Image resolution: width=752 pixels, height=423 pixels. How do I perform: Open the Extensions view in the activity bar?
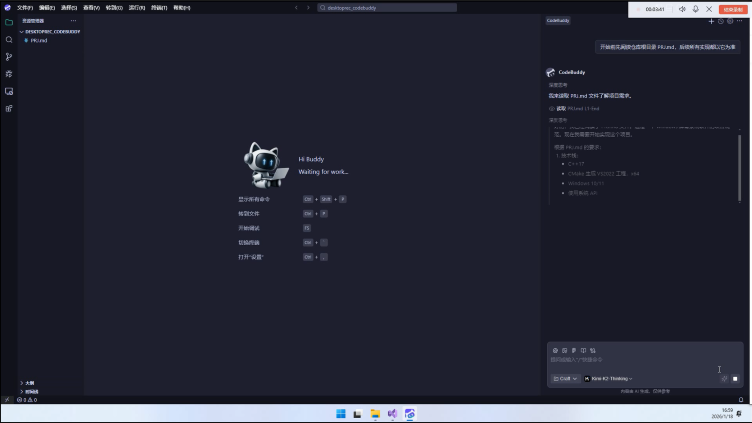[9, 108]
